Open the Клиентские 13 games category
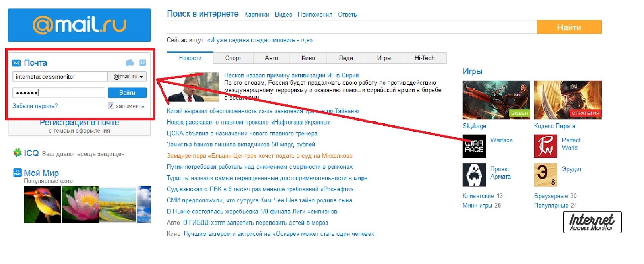The width and height of the screenshot is (644, 264). (x=483, y=196)
